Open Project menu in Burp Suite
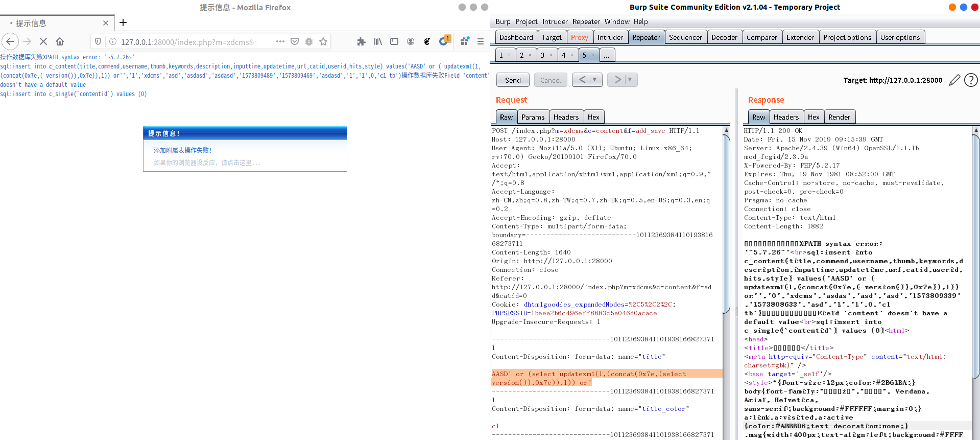 coord(526,21)
